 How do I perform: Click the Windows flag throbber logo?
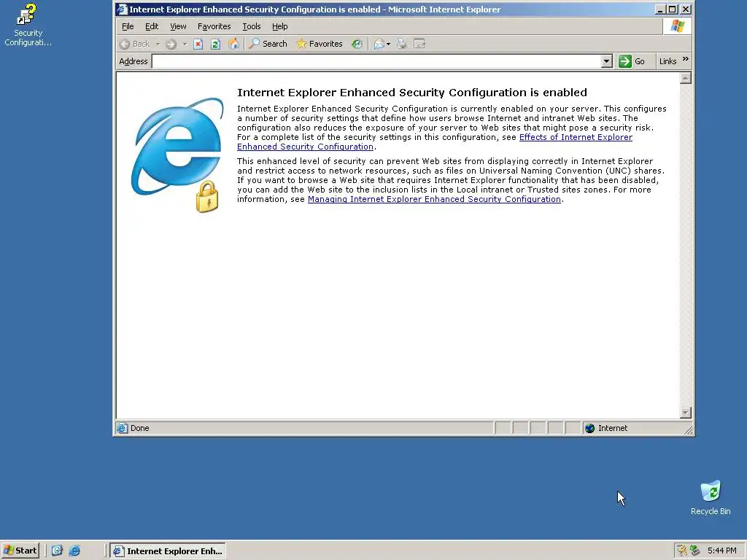677,26
